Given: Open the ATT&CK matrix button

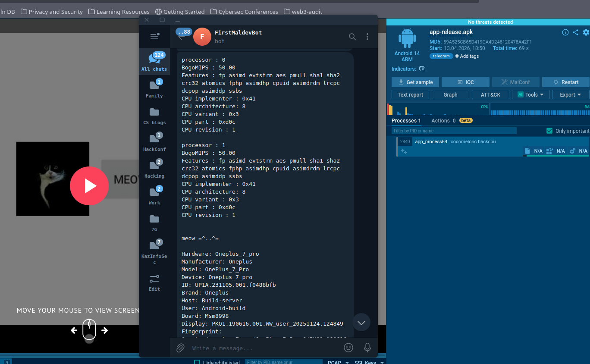Looking at the screenshot, I should click(490, 94).
